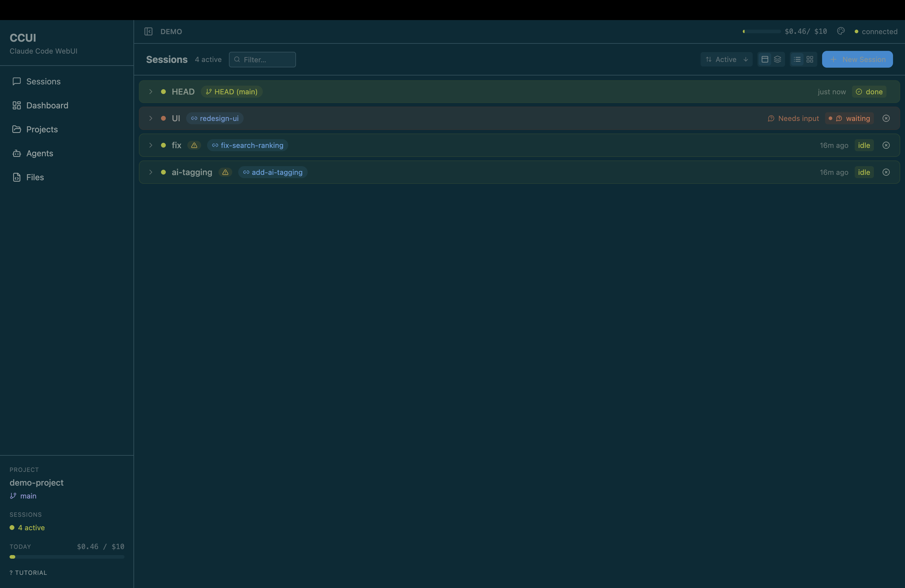Expand the HEAD session row

pyautogui.click(x=151, y=92)
